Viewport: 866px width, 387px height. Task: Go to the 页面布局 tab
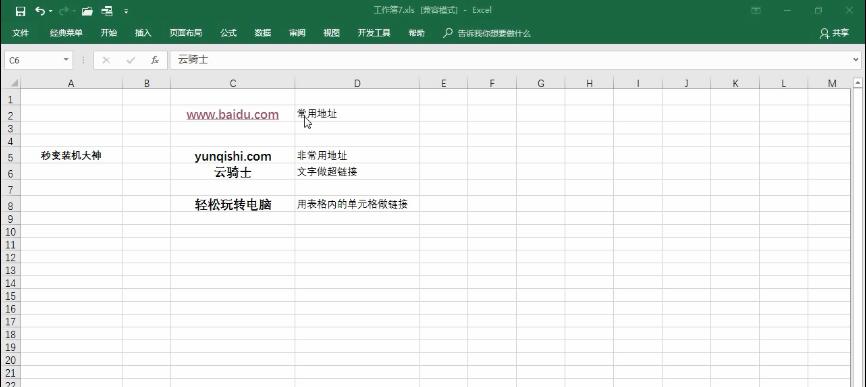(186, 33)
